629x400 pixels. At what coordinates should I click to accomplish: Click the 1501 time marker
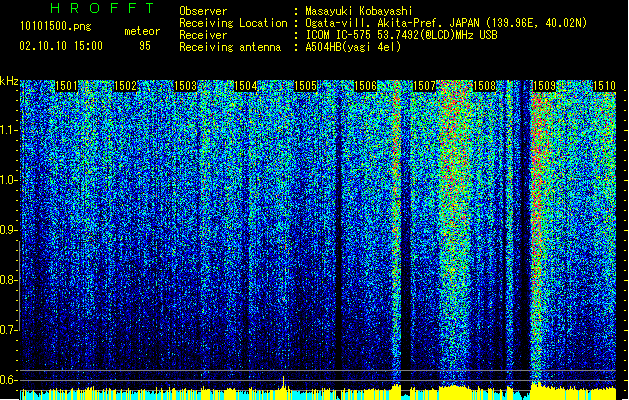pyautogui.click(x=66, y=86)
